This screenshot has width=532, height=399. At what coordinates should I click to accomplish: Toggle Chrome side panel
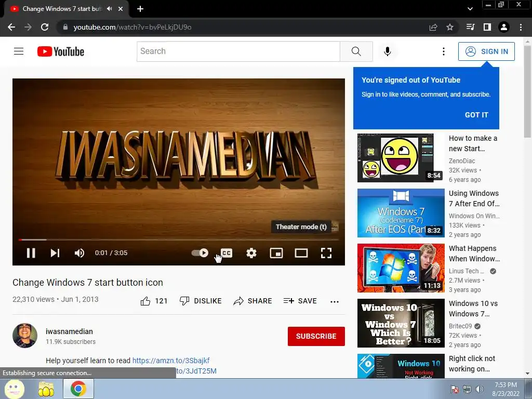(487, 27)
